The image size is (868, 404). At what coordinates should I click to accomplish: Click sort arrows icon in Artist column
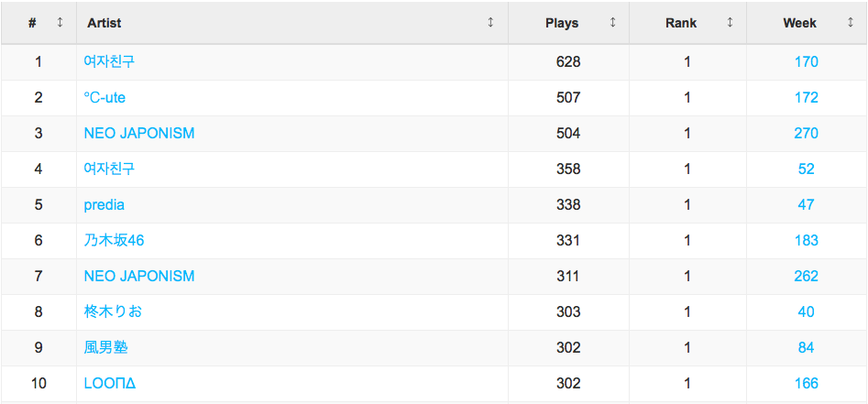[x=490, y=23]
